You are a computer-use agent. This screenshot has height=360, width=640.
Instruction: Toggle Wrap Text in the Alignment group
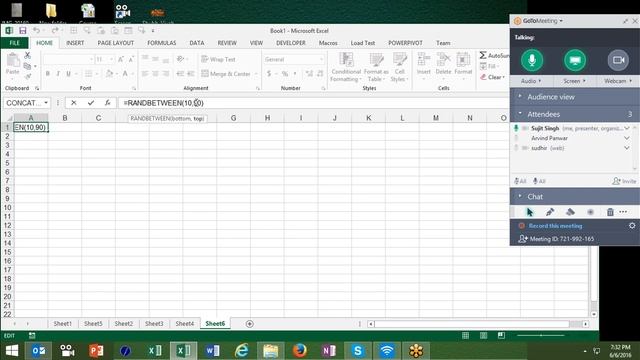tap(218, 59)
